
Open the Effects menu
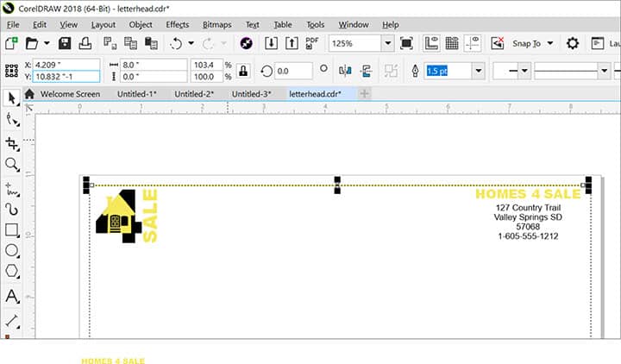pyautogui.click(x=177, y=25)
